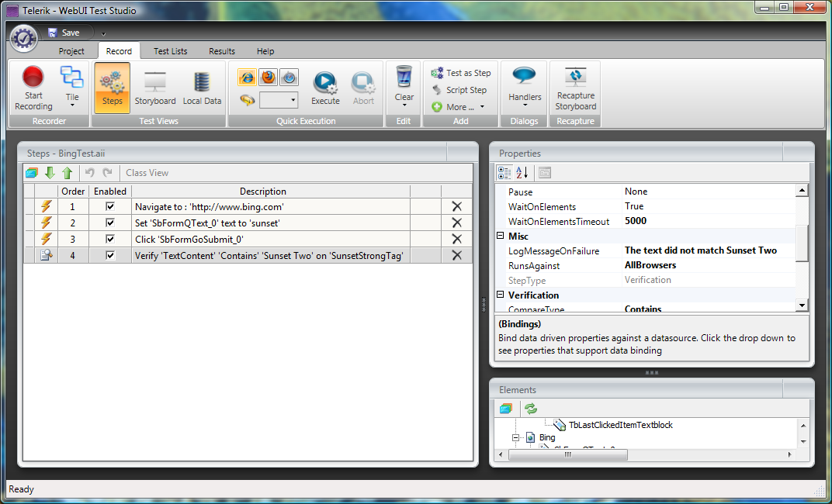
Task: Select the Steps test view
Action: [112, 88]
